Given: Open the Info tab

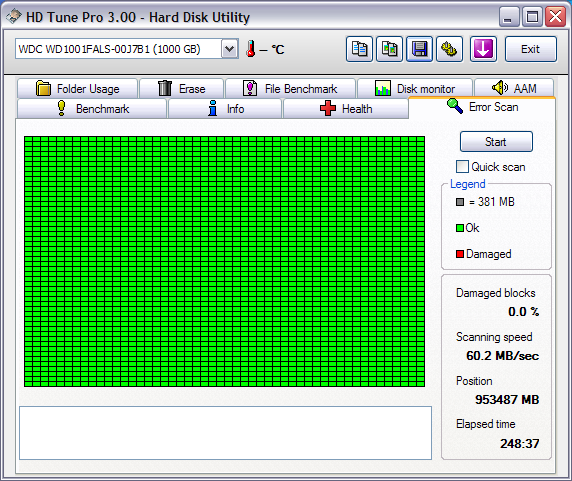Looking at the screenshot, I should point(225,109).
